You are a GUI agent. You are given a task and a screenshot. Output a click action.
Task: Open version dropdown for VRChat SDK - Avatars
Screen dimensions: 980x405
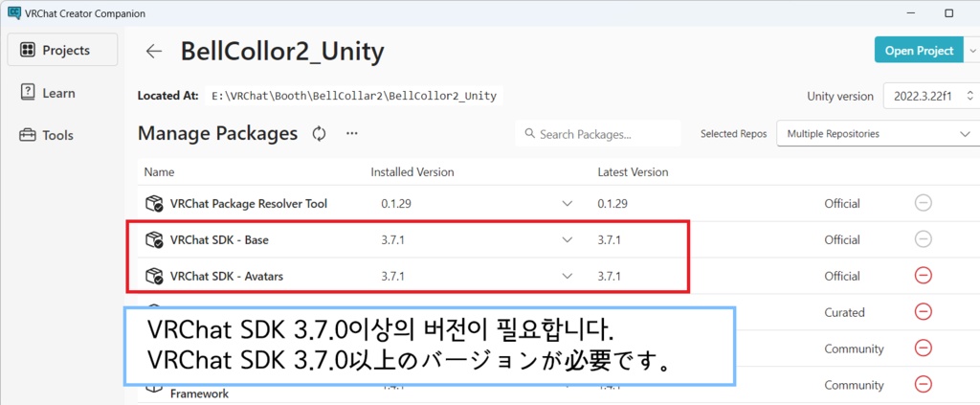tap(568, 276)
